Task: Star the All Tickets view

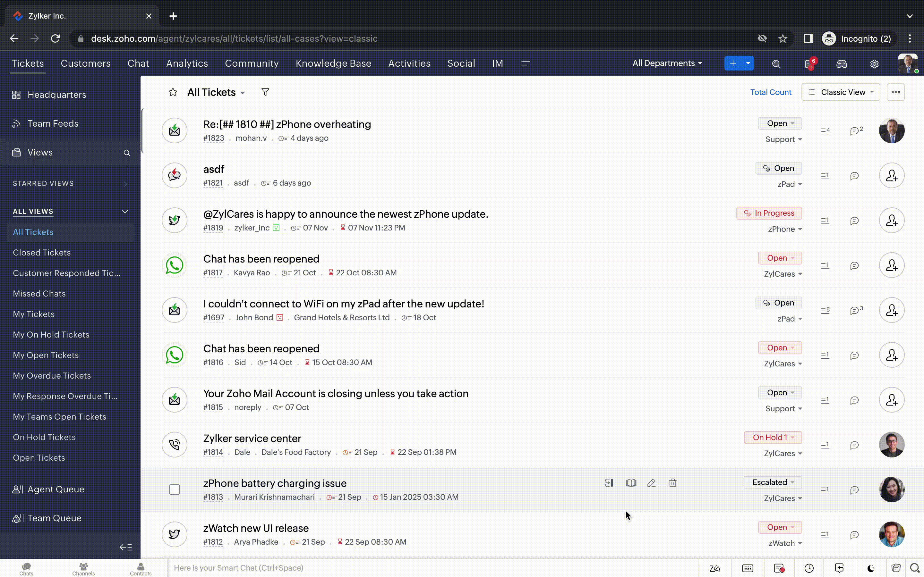Action: (x=173, y=92)
